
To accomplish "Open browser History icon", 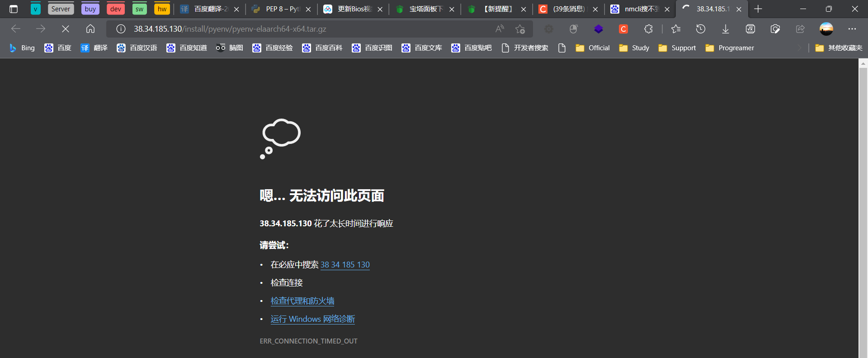I will click(701, 29).
